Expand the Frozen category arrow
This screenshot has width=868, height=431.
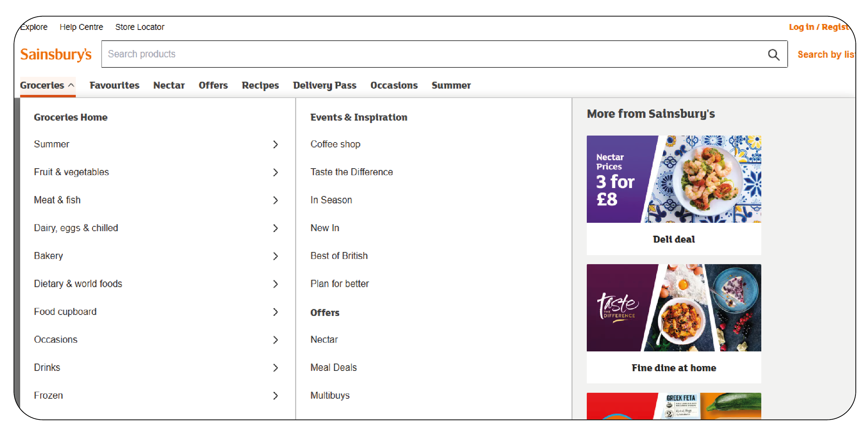coord(276,396)
